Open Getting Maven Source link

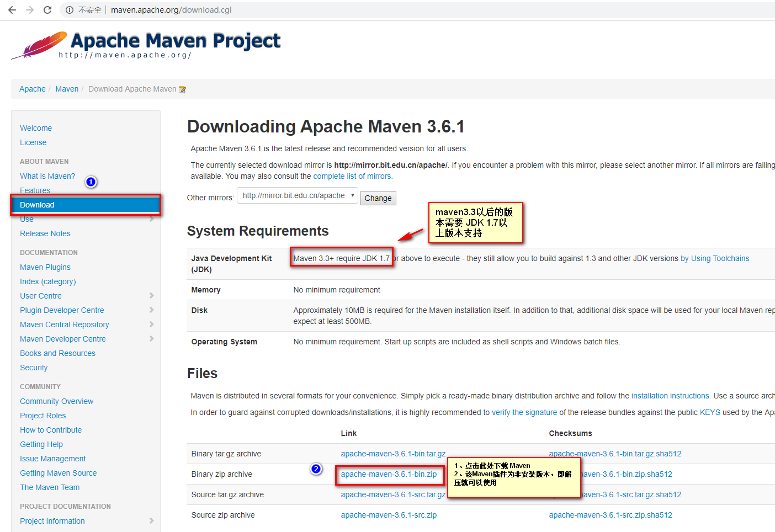[58, 473]
